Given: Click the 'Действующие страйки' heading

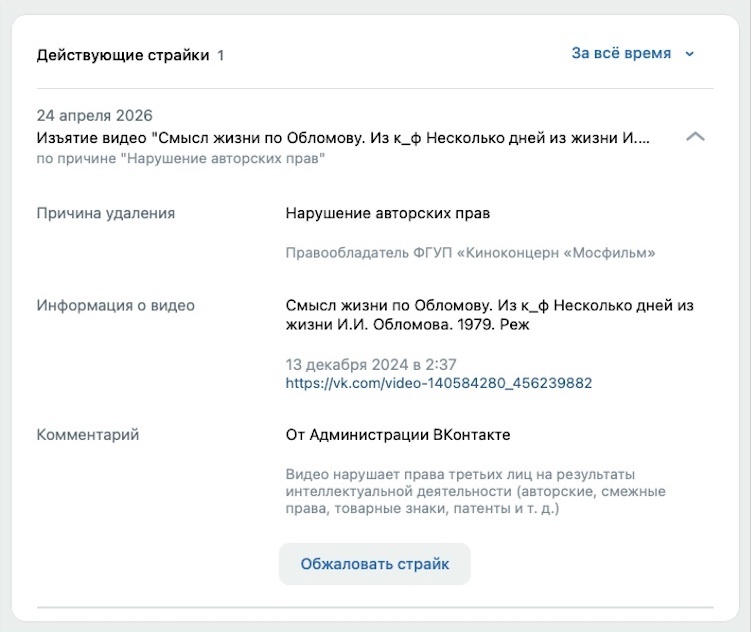Looking at the screenshot, I should (123, 55).
